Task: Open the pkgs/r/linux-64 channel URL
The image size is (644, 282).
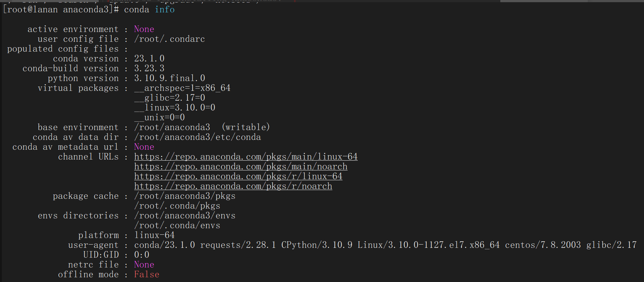Action: [238, 176]
